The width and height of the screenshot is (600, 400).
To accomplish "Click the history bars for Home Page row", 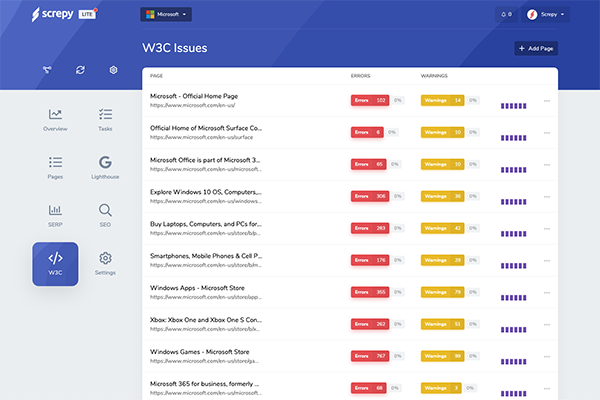I will (514, 106).
